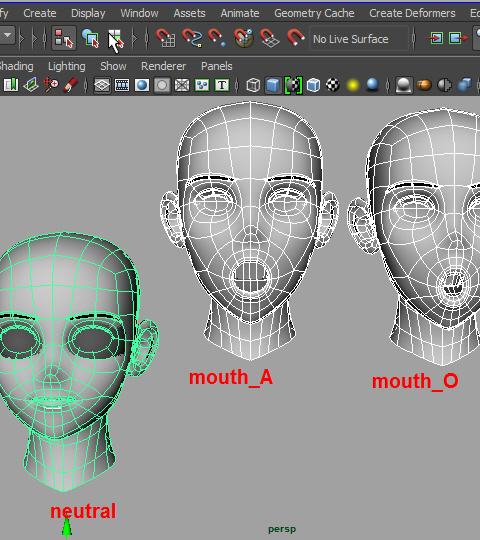The image size is (480, 540).
Task: Switch viewport to Wireframe shading cube
Action: pos(253,85)
